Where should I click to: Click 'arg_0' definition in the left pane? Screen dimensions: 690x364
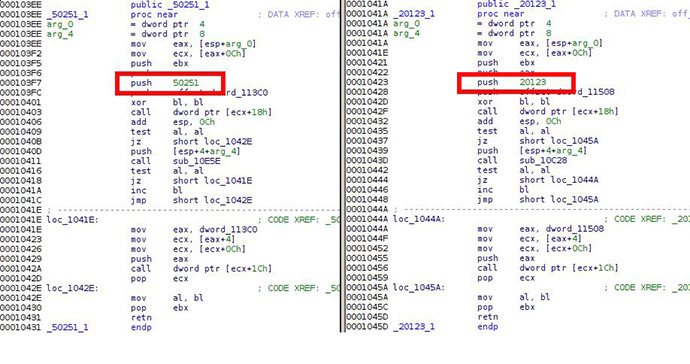60,24
